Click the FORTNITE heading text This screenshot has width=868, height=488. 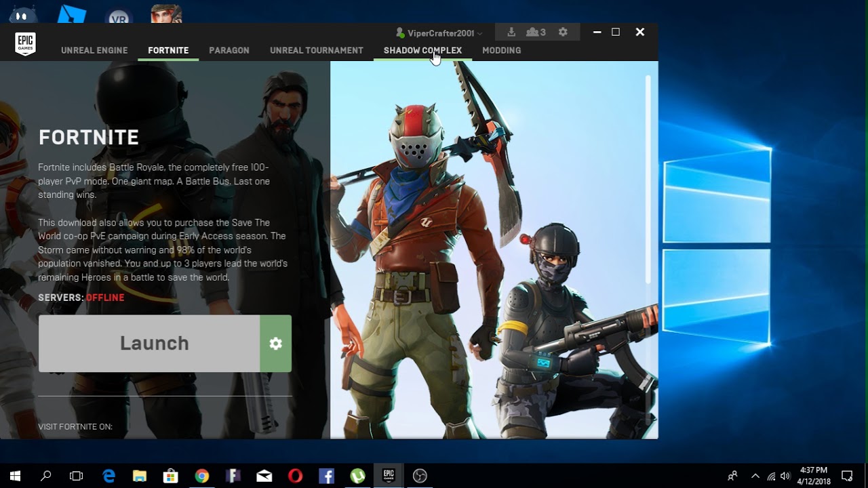(x=89, y=138)
